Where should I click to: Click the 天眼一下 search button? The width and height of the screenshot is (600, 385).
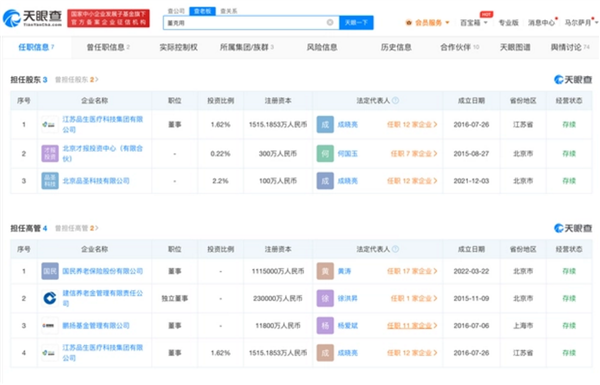[356, 23]
